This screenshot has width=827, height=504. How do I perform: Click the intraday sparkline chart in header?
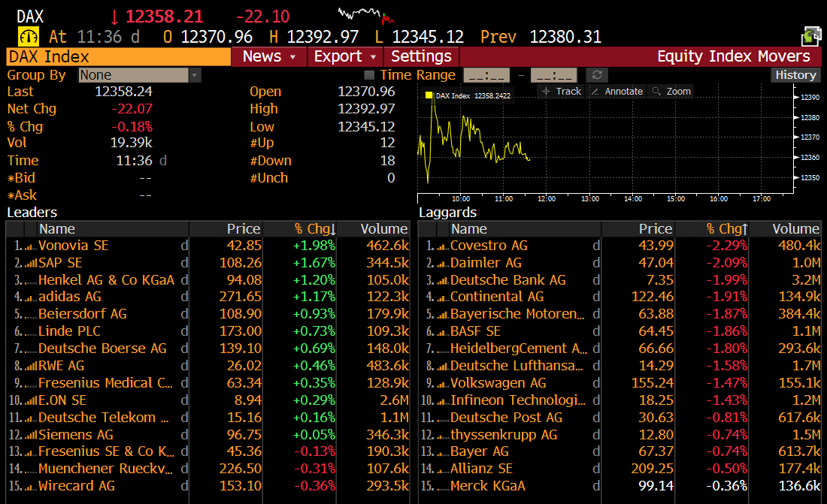366,15
